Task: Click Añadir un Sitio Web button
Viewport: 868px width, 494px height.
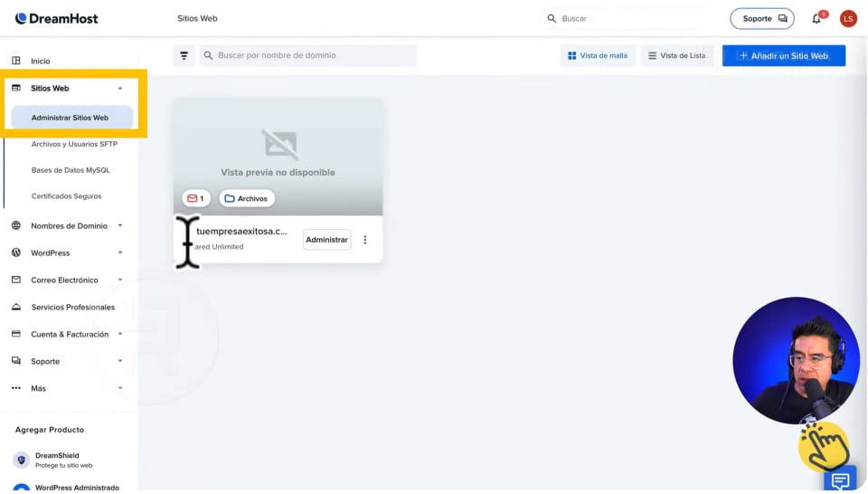Action: click(x=784, y=55)
